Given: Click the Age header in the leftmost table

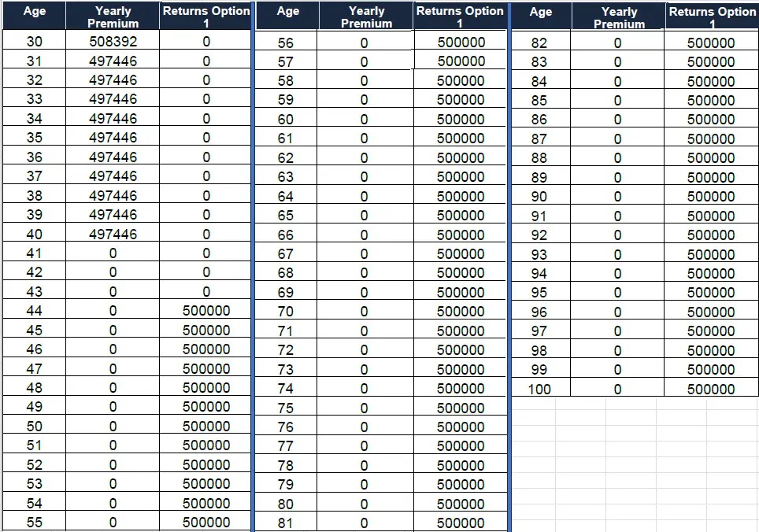Looking at the screenshot, I should tap(35, 12).
